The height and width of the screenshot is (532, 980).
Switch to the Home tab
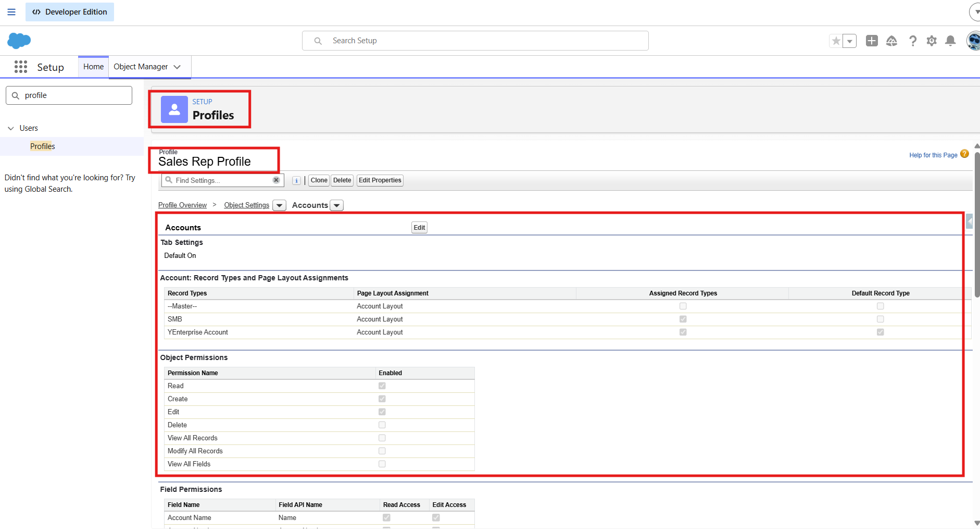tap(93, 67)
